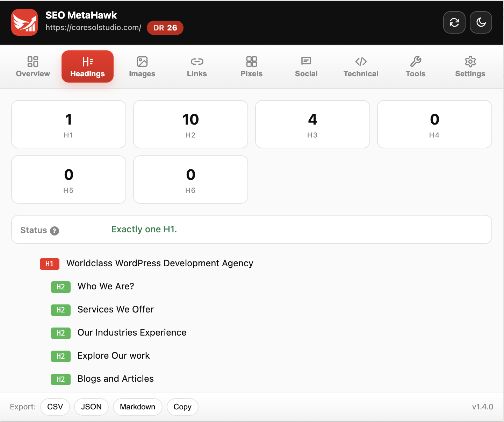504x422 pixels.
Task: Click the H2 badge beside 'Services We Offer'
Action: [61, 310]
